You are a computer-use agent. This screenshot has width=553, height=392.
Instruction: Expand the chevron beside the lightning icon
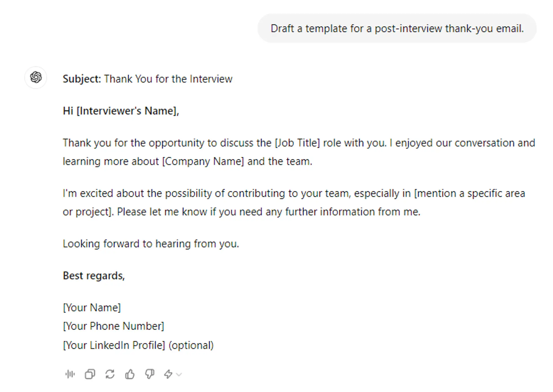179,374
